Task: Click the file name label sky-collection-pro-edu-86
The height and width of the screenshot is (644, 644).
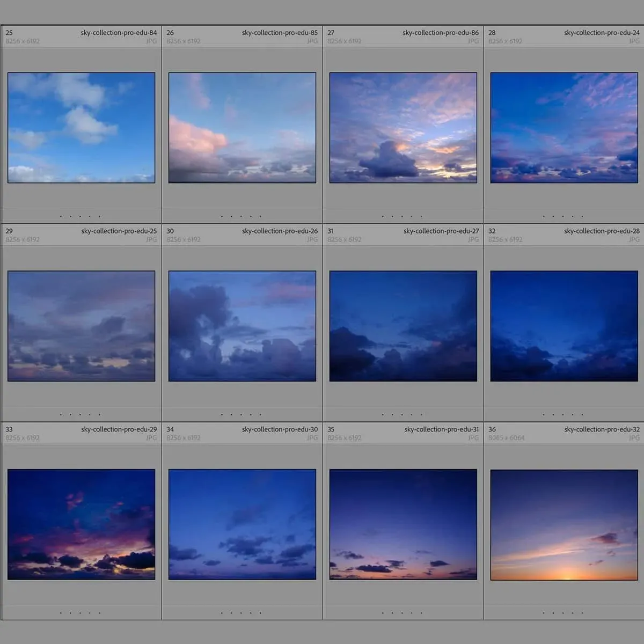Action: (440, 33)
